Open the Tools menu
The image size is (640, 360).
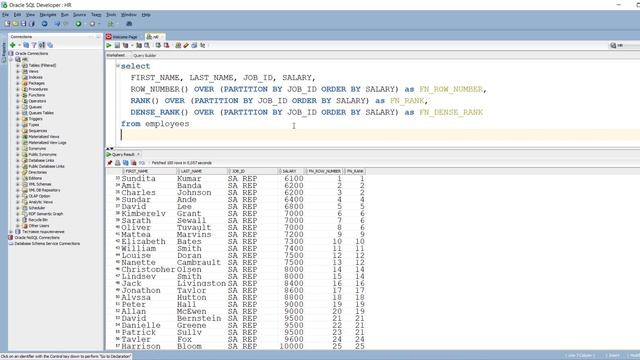pyautogui.click(x=111, y=15)
